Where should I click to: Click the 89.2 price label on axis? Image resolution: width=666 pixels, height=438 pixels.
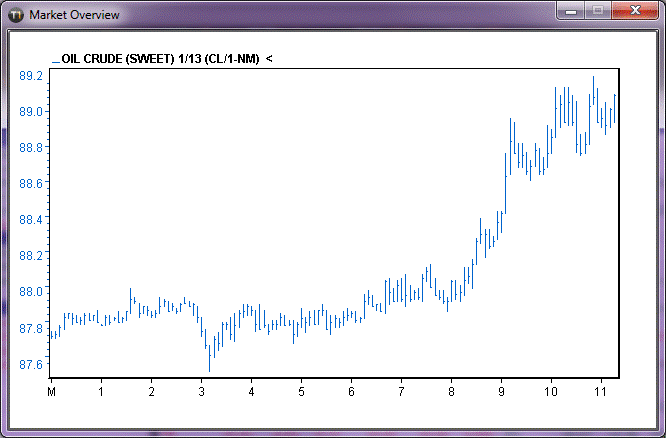pos(30,76)
